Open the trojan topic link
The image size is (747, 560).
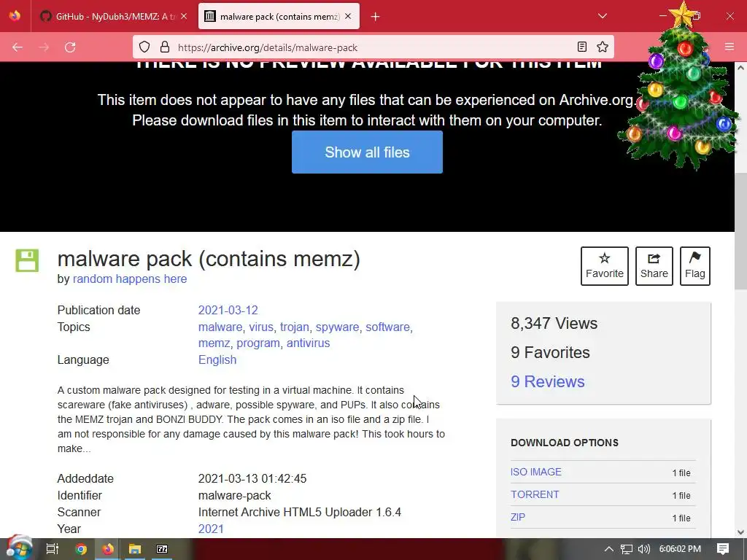point(295,327)
